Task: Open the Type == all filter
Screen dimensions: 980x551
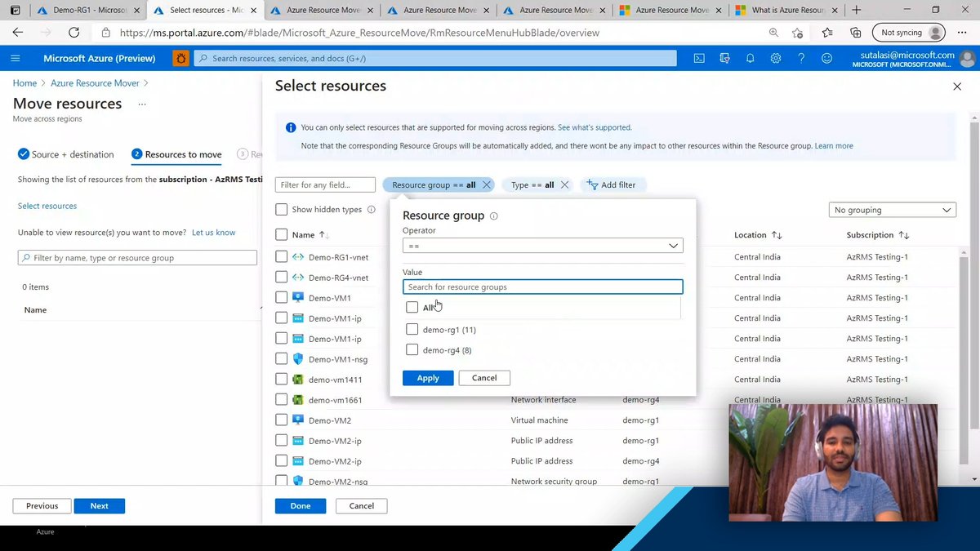Action: click(x=532, y=184)
